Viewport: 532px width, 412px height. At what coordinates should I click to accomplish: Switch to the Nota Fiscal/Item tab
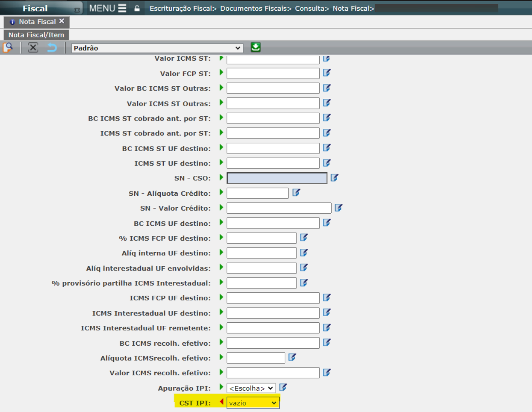click(36, 35)
